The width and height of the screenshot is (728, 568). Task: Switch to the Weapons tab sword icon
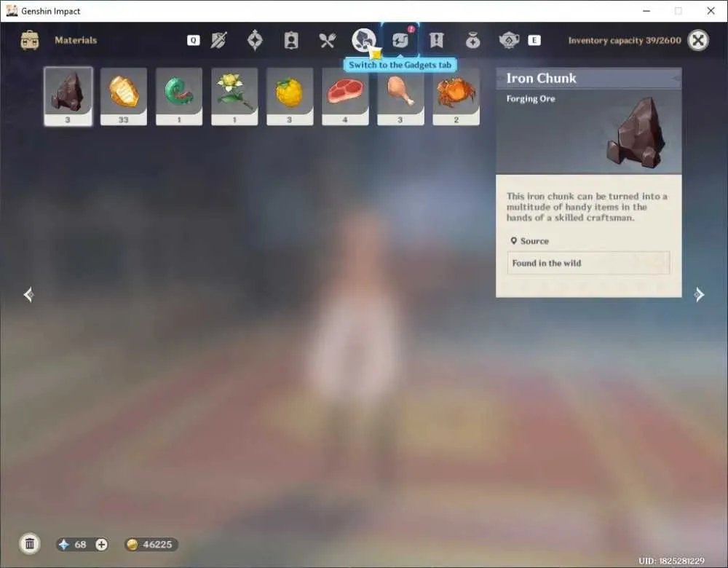click(x=218, y=40)
